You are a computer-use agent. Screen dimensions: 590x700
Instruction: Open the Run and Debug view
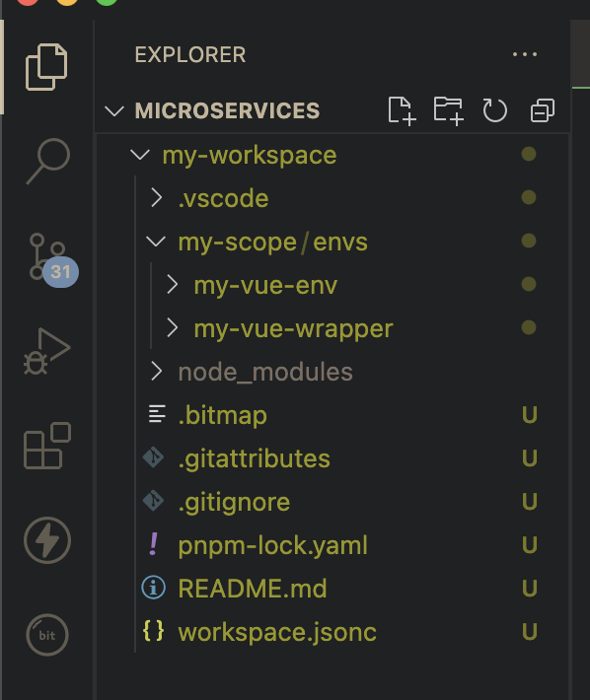pyautogui.click(x=47, y=351)
